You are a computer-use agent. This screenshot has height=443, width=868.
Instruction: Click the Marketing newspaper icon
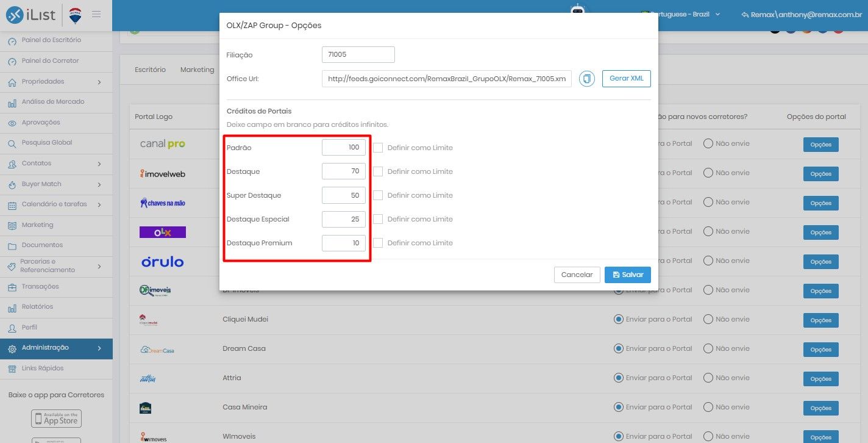click(x=12, y=225)
